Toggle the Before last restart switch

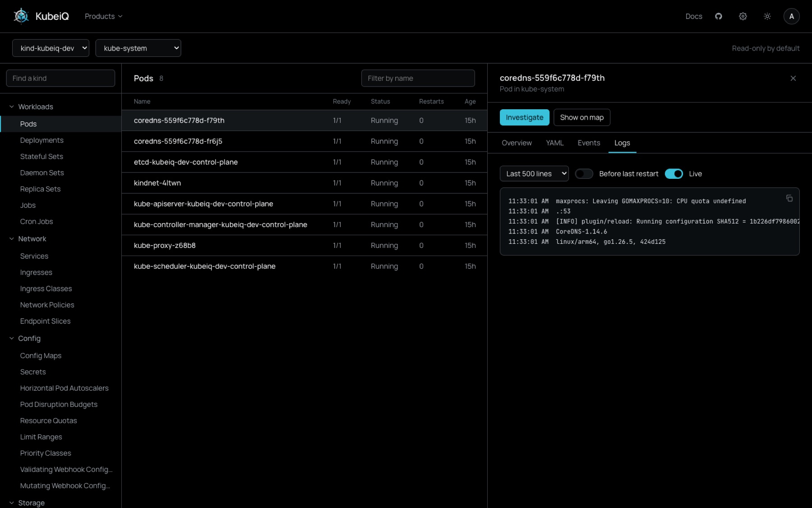[x=584, y=174]
